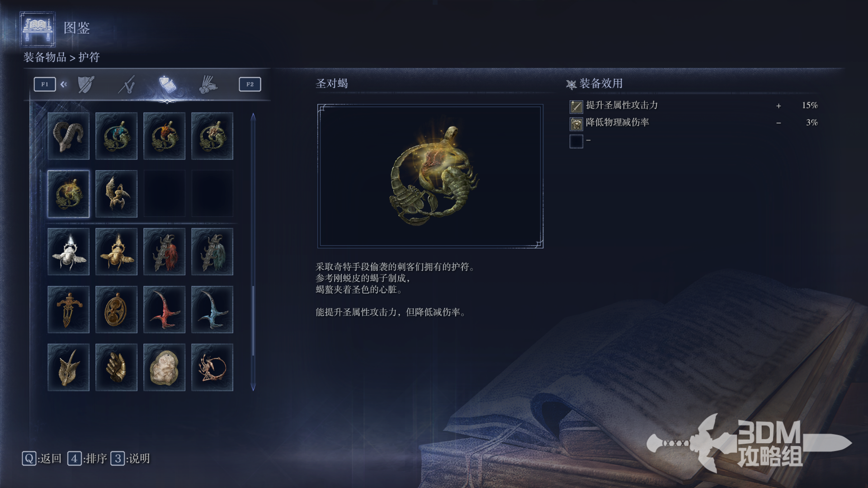Click the talisman list vertical scrollbar track
The height and width of the screenshot is (488, 868).
pyautogui.click(x=253, y=252)
